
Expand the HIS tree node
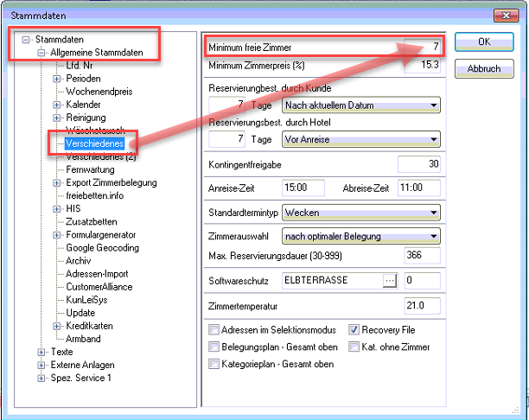point(56,209)
